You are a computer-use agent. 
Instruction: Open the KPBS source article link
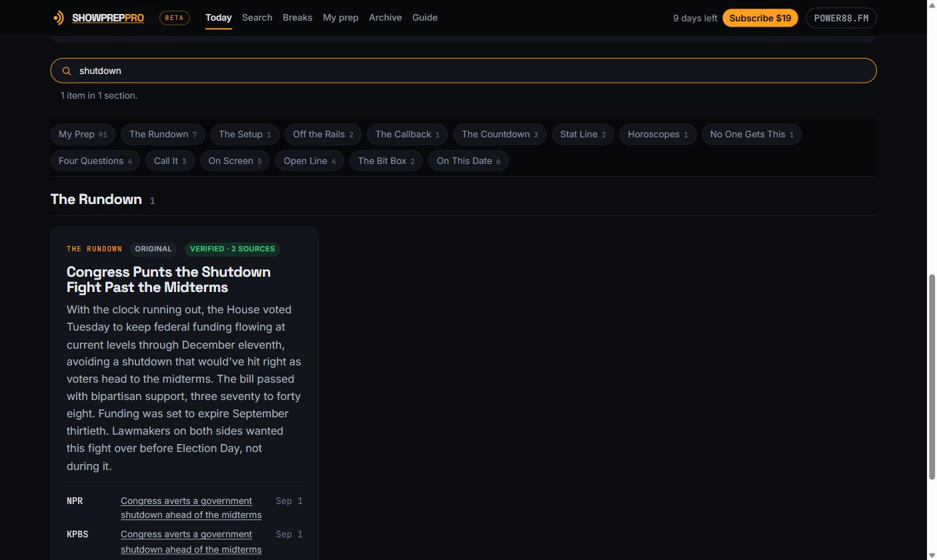pyautogui.click(x=191, y=541)
